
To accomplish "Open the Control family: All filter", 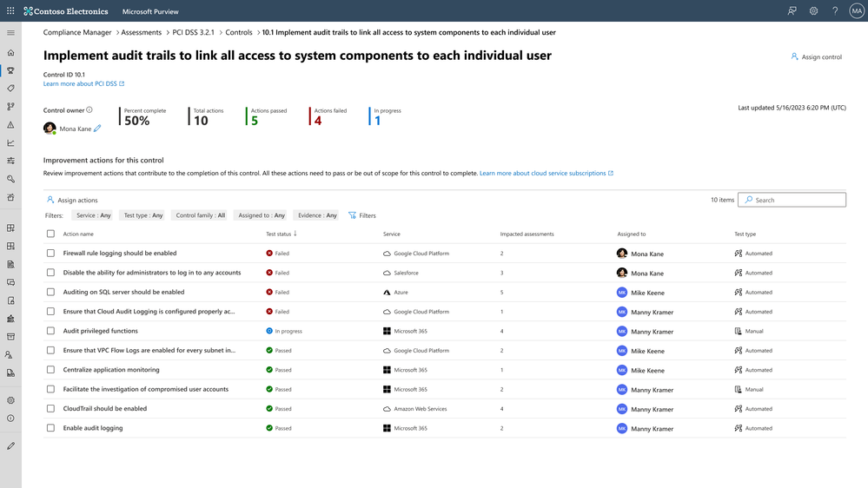I will [201, 215].
